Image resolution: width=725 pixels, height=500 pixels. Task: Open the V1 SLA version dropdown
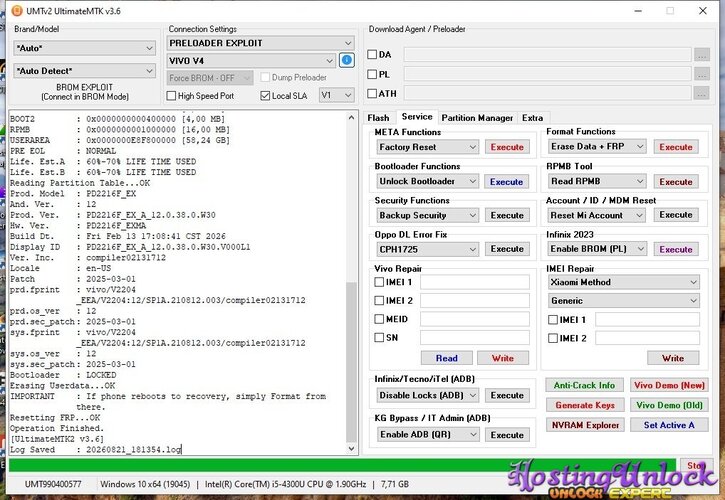pyautogui.click(x=336, y=95)
